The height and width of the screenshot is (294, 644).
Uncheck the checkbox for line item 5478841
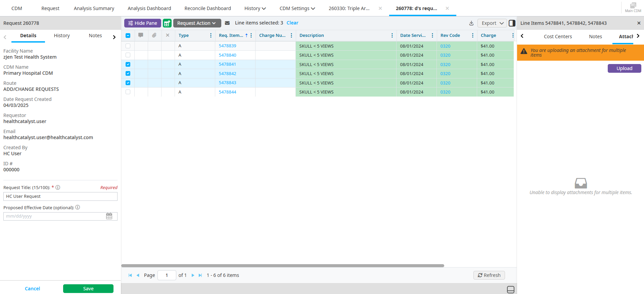pos(128,64)
